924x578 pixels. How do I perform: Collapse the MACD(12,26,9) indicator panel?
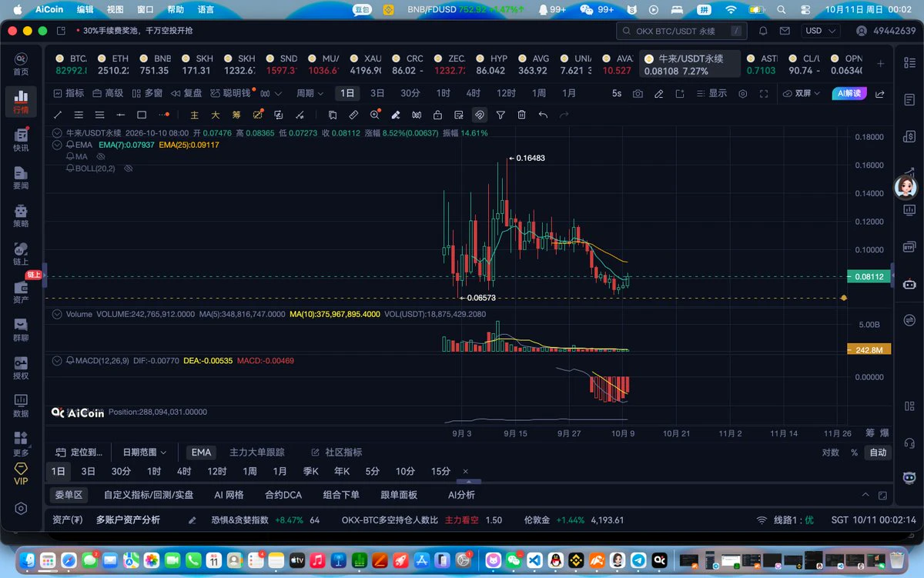coord(57,360)
